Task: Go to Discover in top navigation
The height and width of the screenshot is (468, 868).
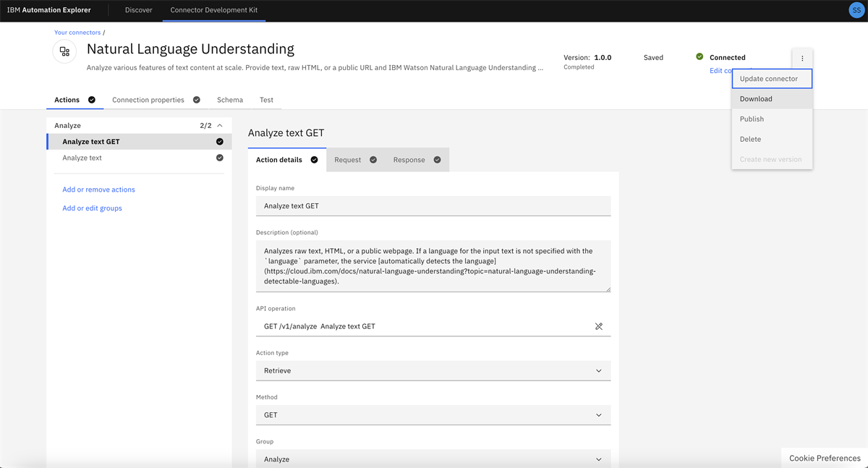Action: [x=138, y=10]
